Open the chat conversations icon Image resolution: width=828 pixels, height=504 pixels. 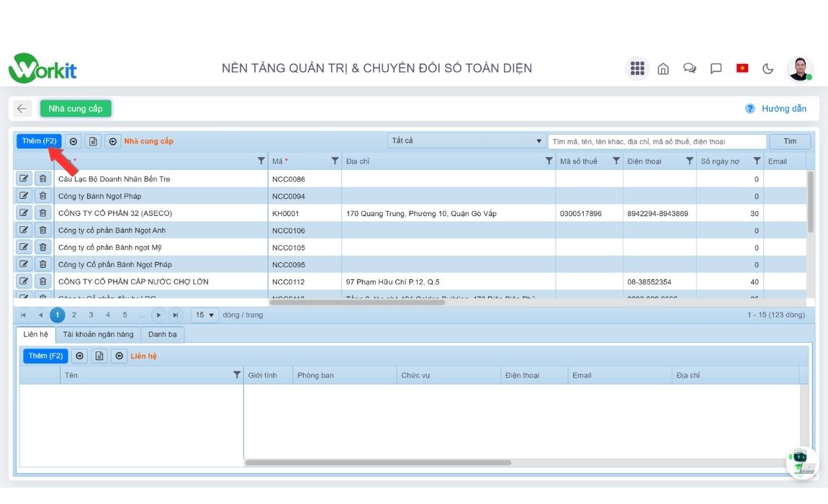point(689,68)
